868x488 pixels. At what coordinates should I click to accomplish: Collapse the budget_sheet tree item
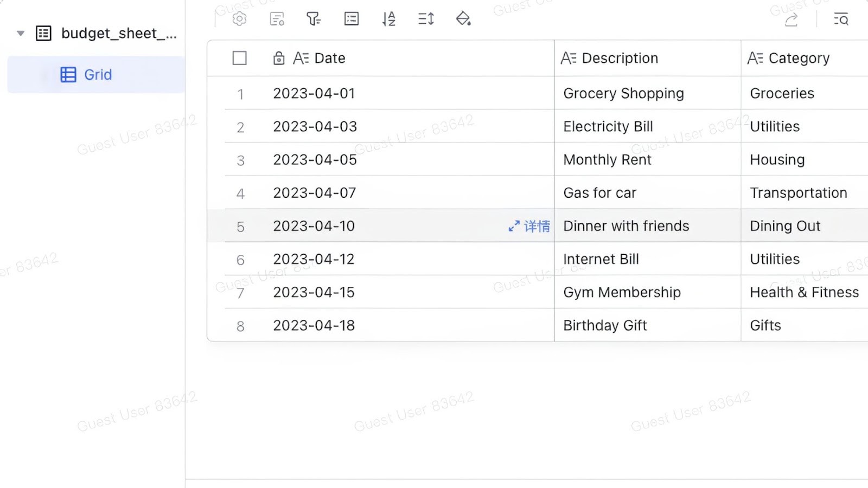(x=20, y=33)
